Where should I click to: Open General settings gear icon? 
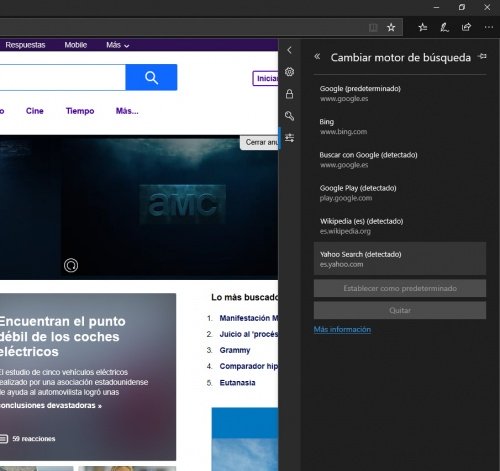click(x=289, y=72)
